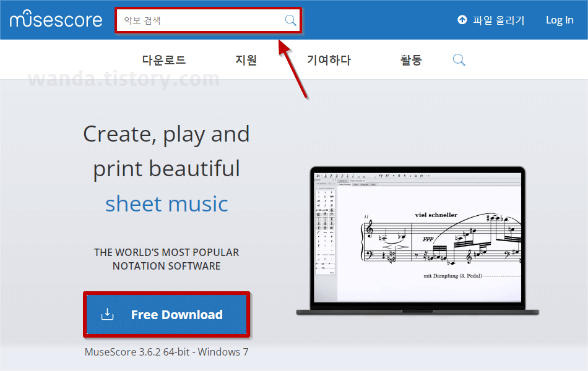Image resolution: width=588 pixels, height=371 pixels.
Task: Click the laptop sheet music preview image
Action: [417, 241]
